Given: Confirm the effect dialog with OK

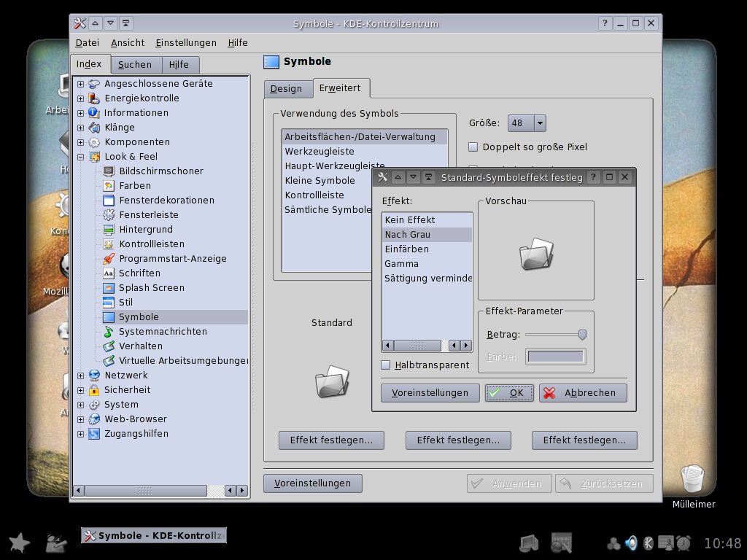Looking at the screenshot, I should (x=508, y=393).
